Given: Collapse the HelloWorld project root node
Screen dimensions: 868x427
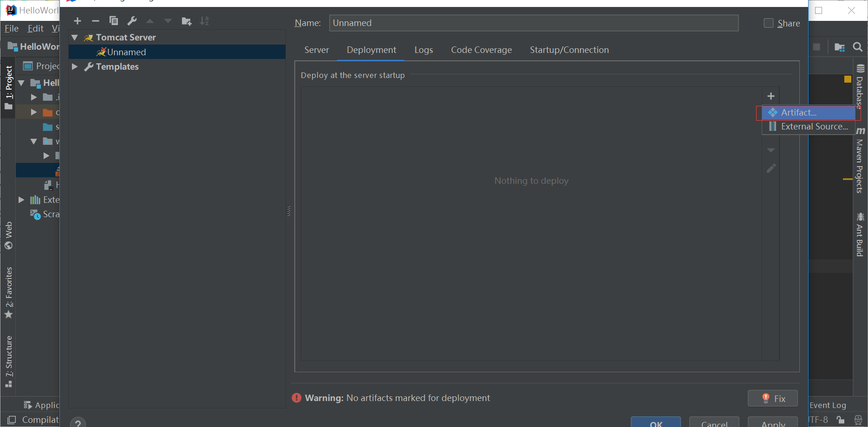Looking at the screenshot, I should 21,83.
